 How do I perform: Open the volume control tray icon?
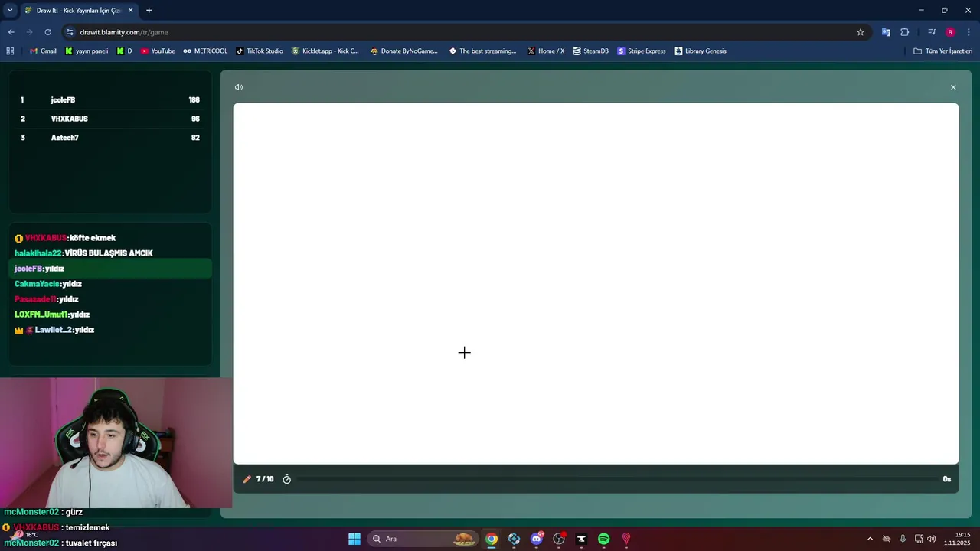(932, 539)
